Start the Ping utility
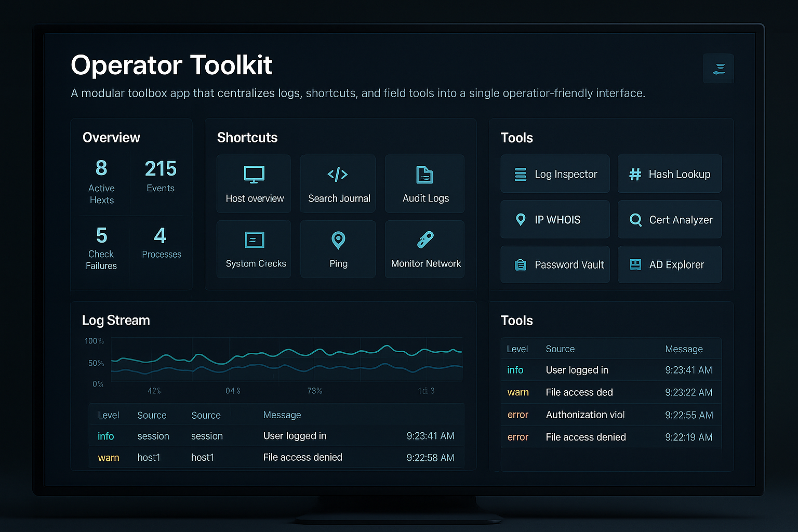798x532 pixels. point(338,249)
